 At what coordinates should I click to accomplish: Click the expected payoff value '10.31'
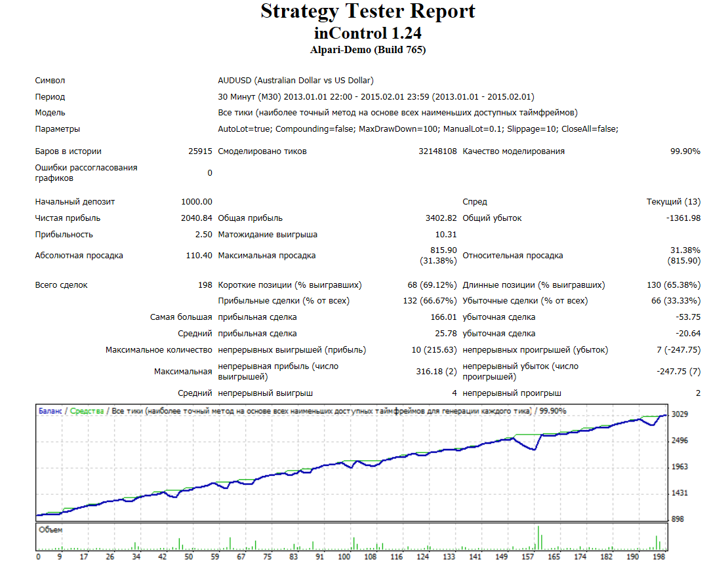coord(446,235)
